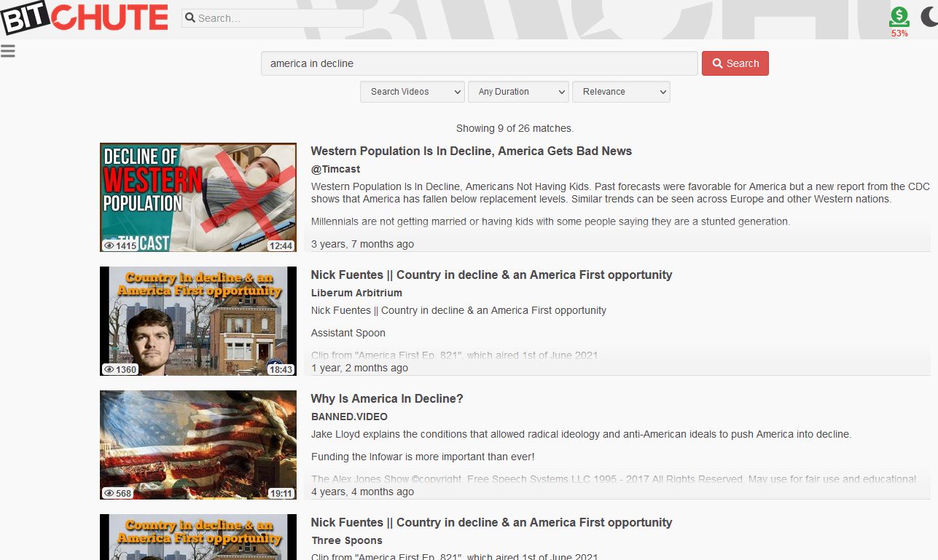This screenshot has height=560, width=938.
Task: Open Nick Fuentes thumbnail with 1360 views
Action: click(198, 321)
